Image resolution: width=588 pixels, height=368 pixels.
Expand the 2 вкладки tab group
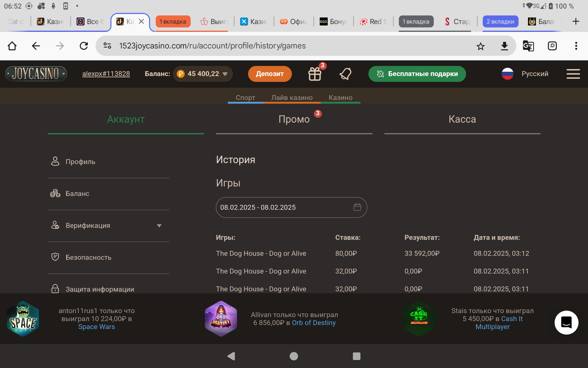click(500, 21)
